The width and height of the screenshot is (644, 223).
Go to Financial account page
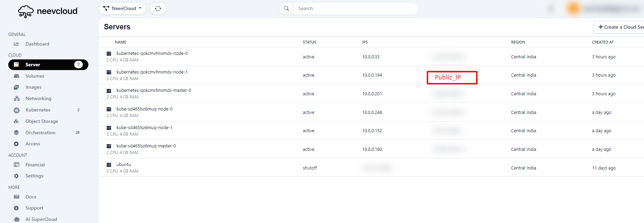(x=35, y=165)
